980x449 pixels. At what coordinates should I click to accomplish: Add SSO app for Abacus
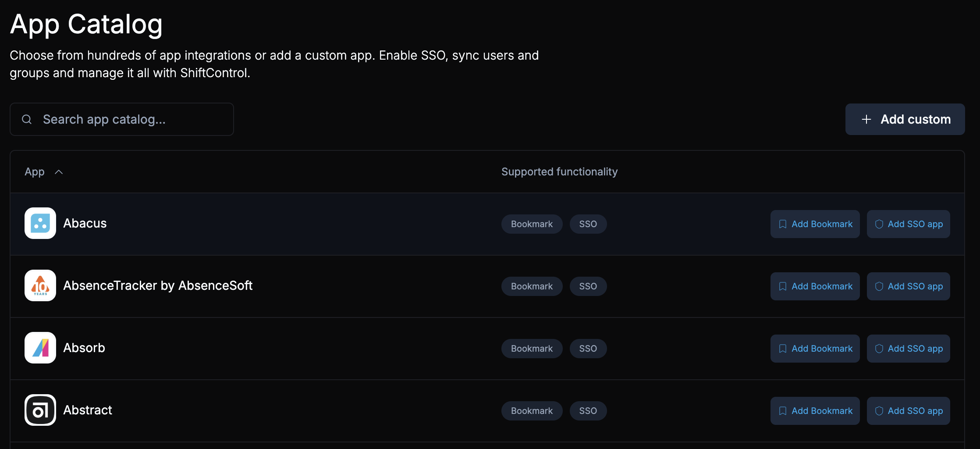click(x=908, y=224)
